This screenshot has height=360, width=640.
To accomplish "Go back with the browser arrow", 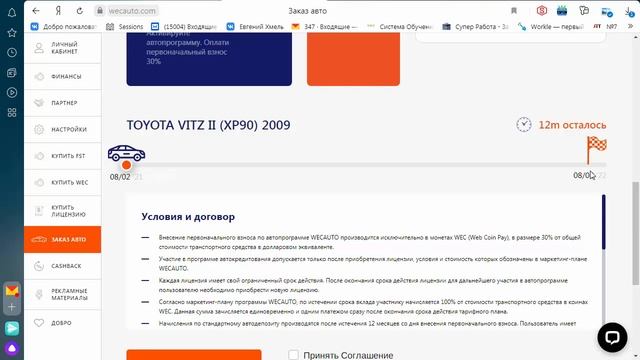I will [x=36, y=11].
